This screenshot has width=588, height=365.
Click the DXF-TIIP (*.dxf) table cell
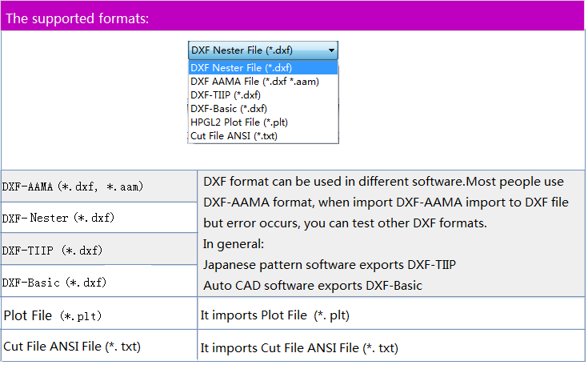pos(53,250)
